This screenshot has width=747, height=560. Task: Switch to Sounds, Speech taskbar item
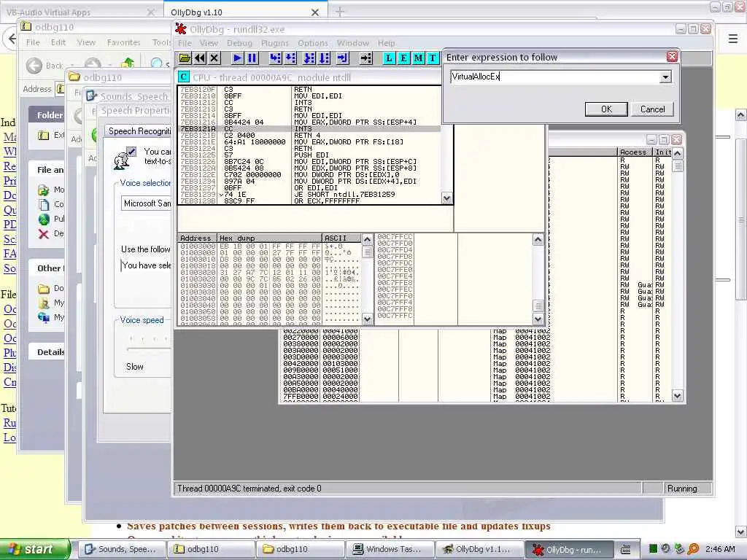(x=121, y=550)
